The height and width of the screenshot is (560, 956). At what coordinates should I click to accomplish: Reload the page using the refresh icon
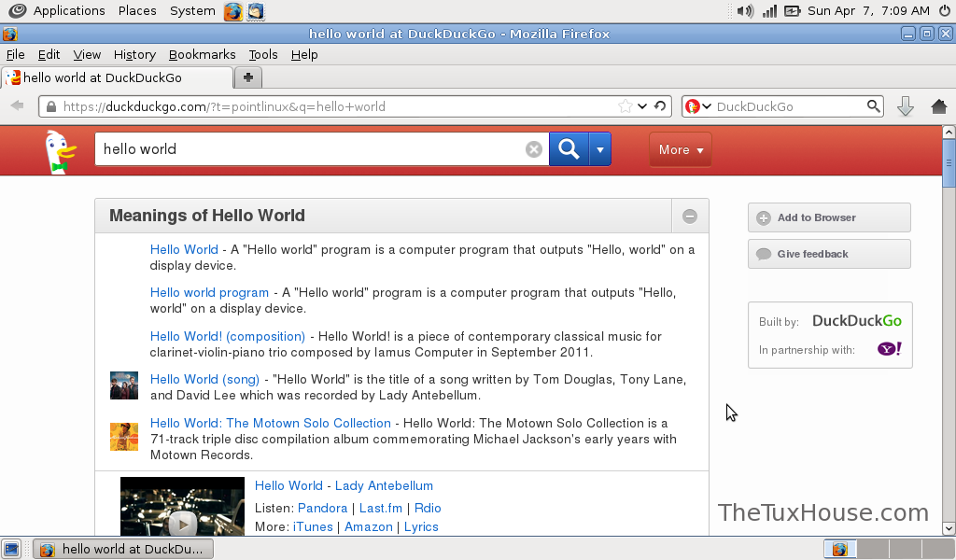point(660,106)
